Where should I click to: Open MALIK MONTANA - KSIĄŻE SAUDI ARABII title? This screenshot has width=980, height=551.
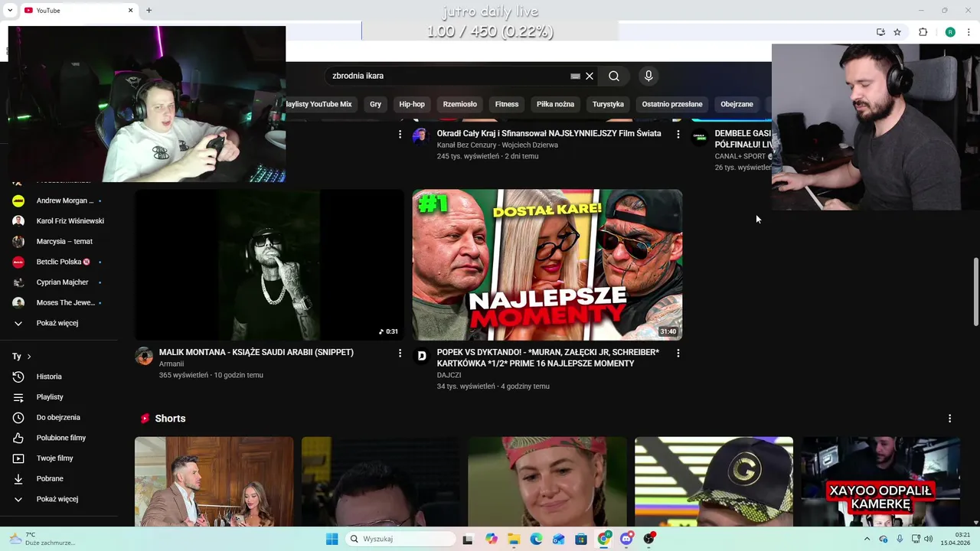256,353
